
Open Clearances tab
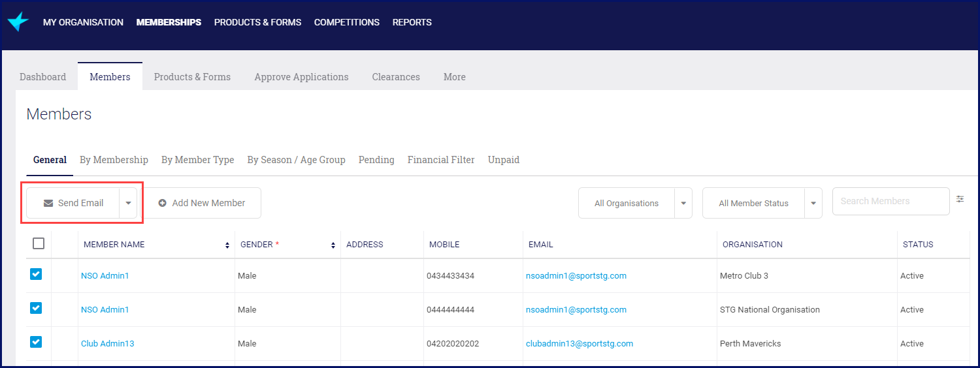pyautogui.click(x=396, y=77)
